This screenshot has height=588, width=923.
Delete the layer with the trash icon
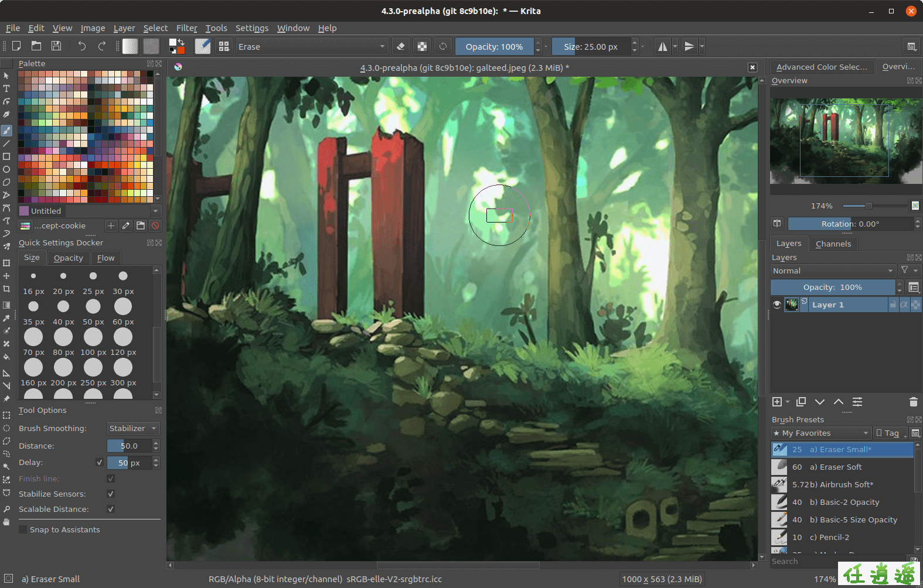pyautogui.click(x=913, y=402)
